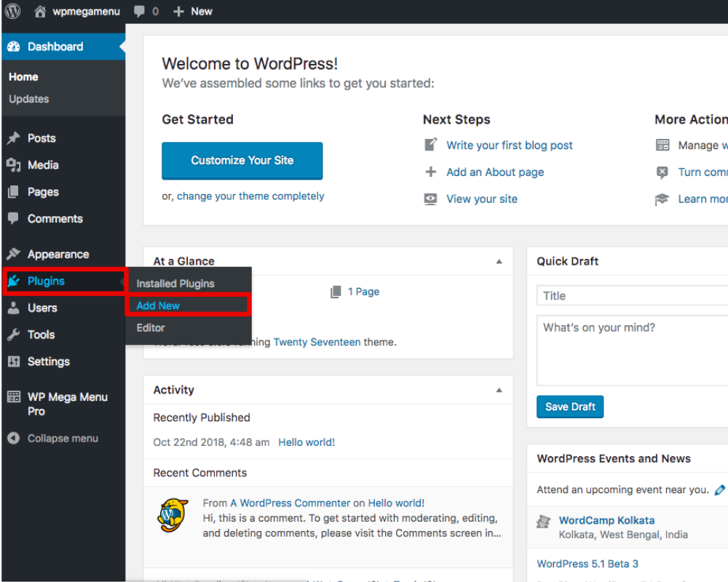The width and height of the screenshot is (728, 582).
Task: Open the Turn comments on or off link
Action: [x=703, y=172]
